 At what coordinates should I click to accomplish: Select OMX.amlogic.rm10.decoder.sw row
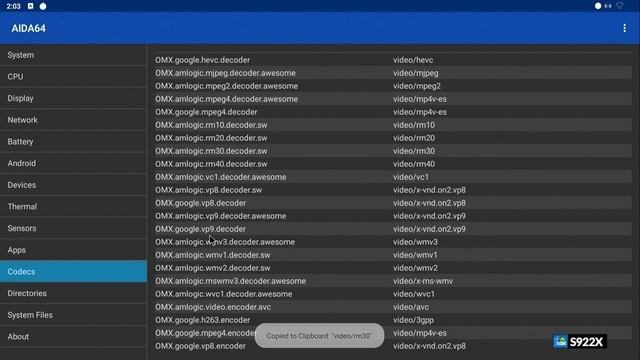coord(393,125)
